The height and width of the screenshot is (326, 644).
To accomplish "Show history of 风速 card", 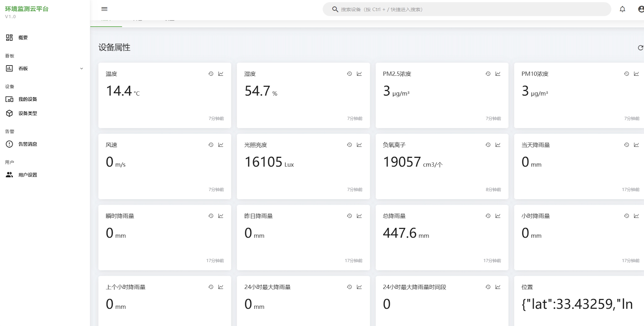I will pos(211,145).
